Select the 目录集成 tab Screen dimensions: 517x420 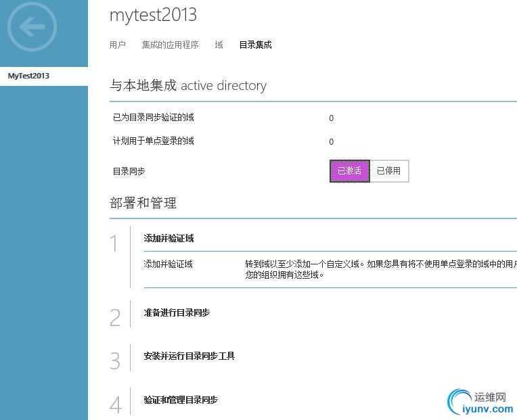click(256, 45)
